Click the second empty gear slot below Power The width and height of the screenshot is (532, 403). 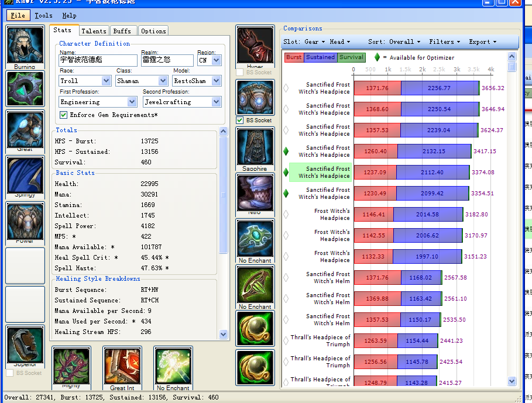pyautogui.click(x=25, y=304)
